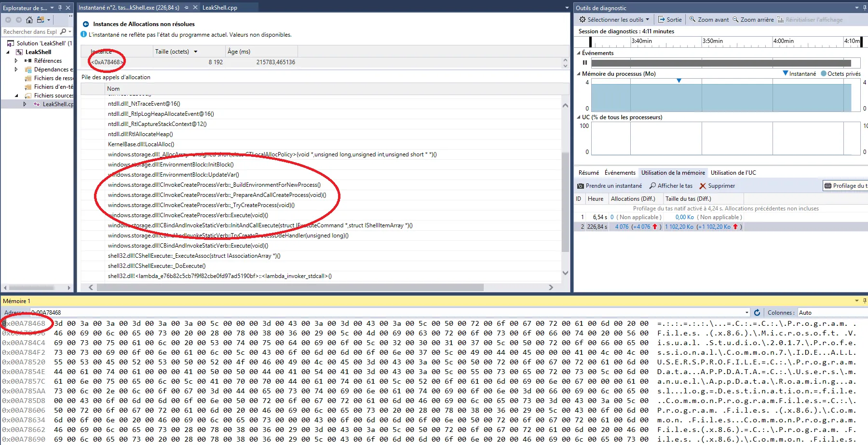The image size is (868, 445).
Task: Switch views in Solution Explorer toolbar
Action: pos(41,20)
